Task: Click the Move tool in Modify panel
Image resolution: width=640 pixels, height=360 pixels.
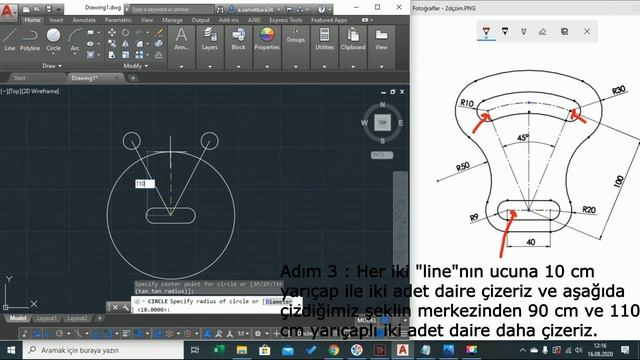Action: 112,32
